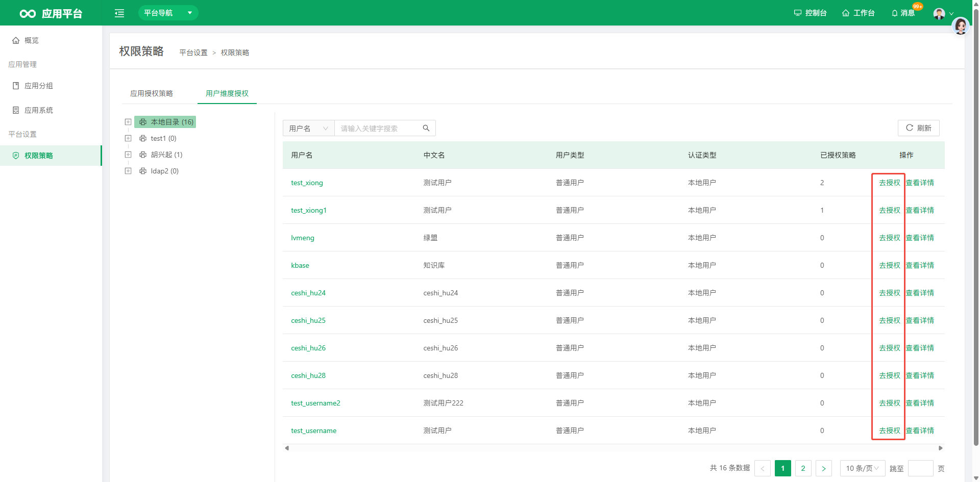Open 消息 notifications bell
The height and width of the screenshot is (482, 980).
(x=903, y=13)
